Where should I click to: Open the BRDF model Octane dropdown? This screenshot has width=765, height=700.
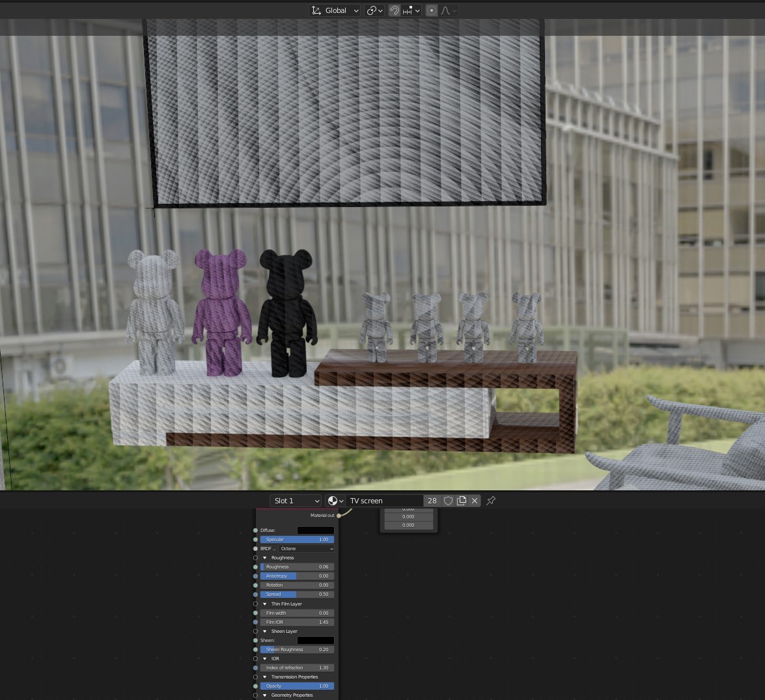point(307,549)
